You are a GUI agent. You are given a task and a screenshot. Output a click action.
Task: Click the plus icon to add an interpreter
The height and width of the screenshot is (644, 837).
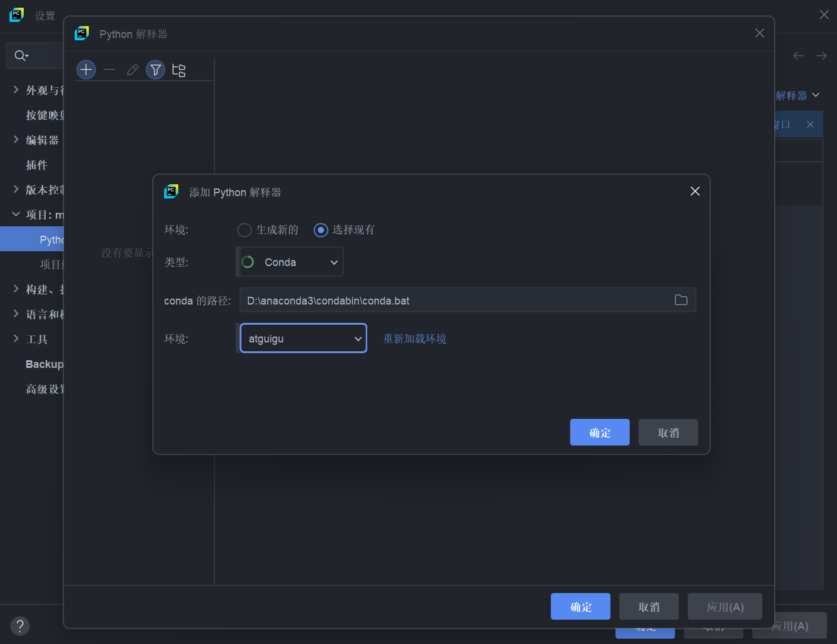click(86, 70)
